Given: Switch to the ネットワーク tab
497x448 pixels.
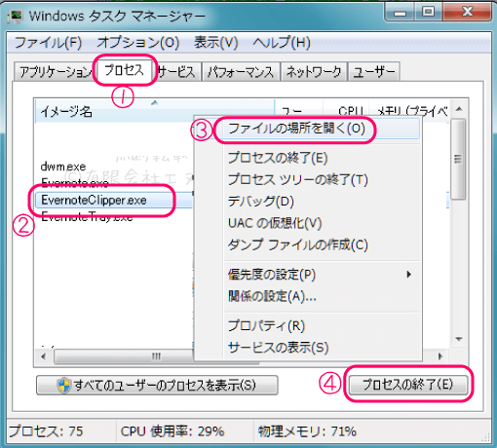Looking at the screenshot, I should pyautogui.click(x=314, y=72).
